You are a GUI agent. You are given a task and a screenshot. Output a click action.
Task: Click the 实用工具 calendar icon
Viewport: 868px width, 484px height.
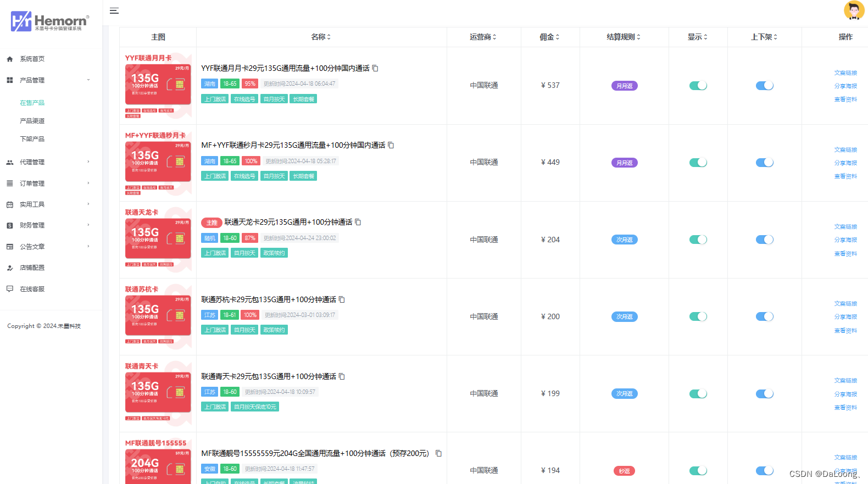pos(9,204)
